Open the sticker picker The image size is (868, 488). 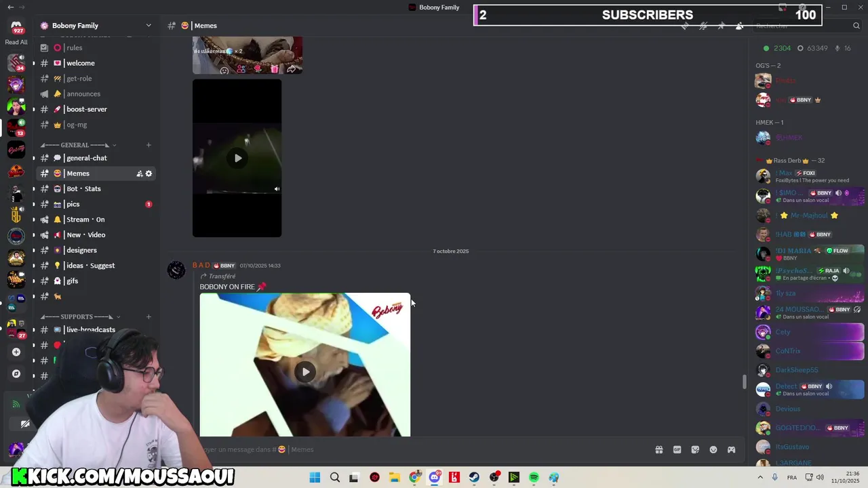tap(695, 449)
